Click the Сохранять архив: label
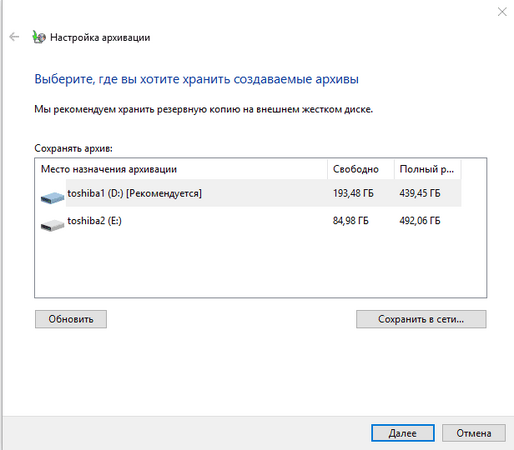 pyautogui.click(x=74, y=148)
